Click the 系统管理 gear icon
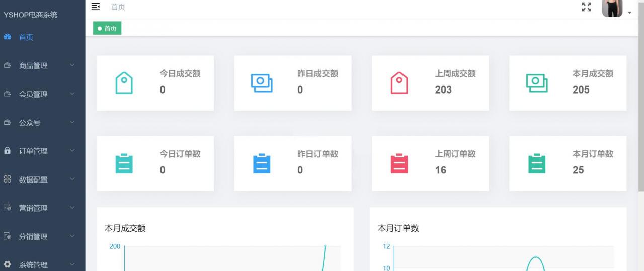This screenshot has height=271, width=644. coord(7,264)
